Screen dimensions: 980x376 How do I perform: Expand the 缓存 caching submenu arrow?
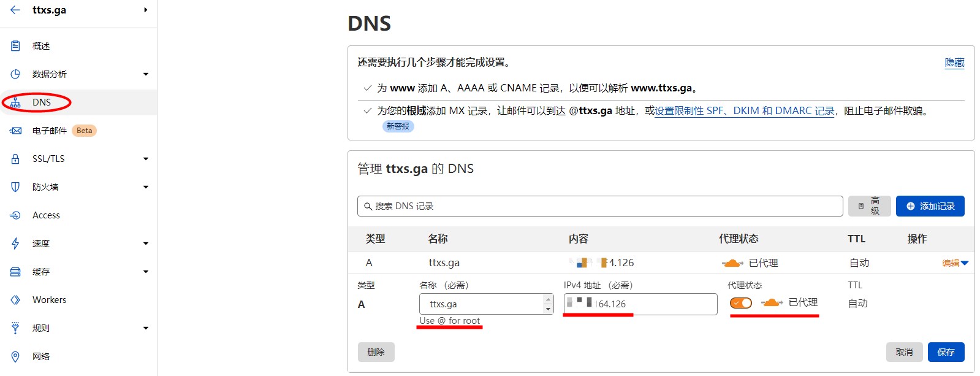(x=146, y=272)
